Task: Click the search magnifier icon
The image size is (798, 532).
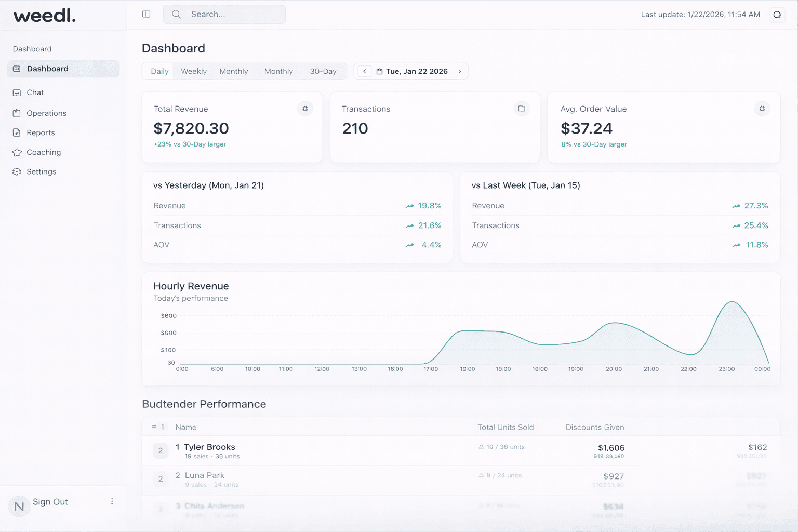Action: [176, 14]
